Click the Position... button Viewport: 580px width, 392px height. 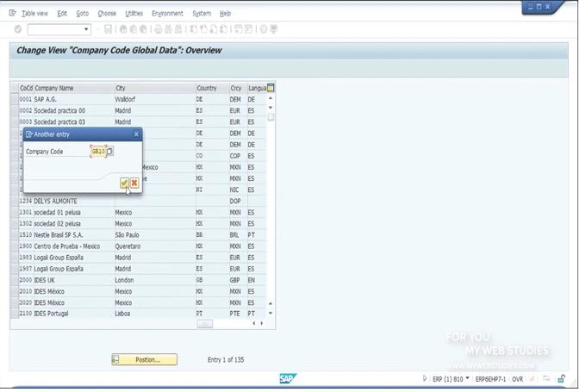pos(144,359)
